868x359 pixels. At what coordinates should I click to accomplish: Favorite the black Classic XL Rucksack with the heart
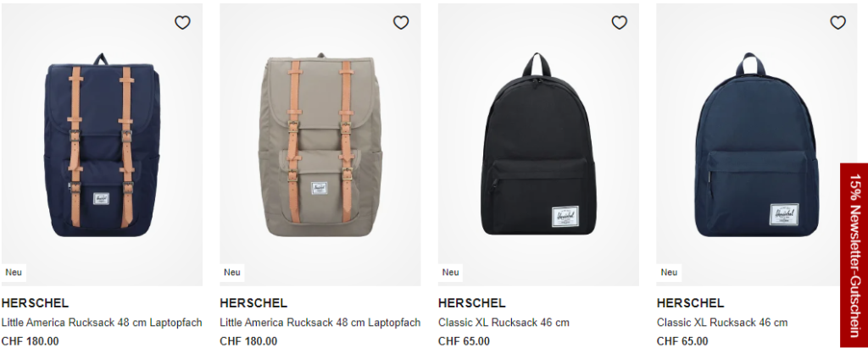(x=619, y=23)
